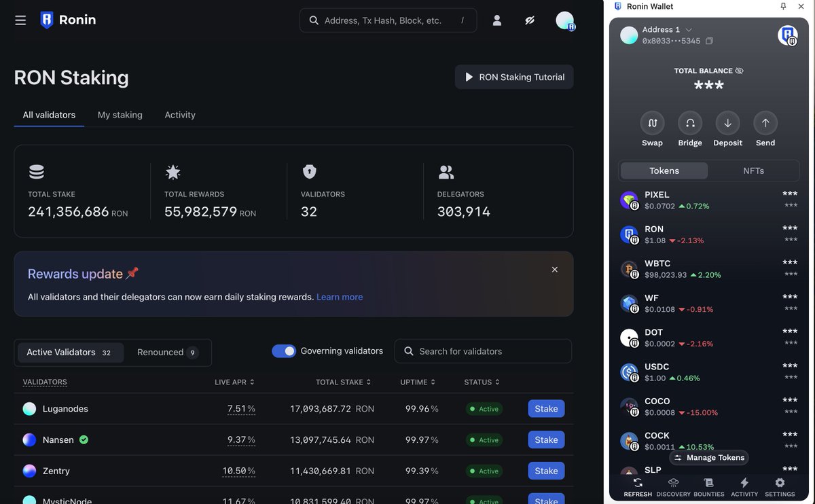Open the WF token row
Image resolution: width=815 pixels, height=504 pixels.
[708, 304]
